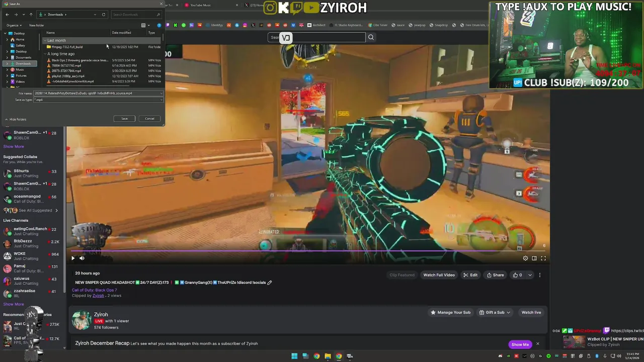
Task: Open Call of Duty: Black Ops 7 category link
Action: coord(94,290)
